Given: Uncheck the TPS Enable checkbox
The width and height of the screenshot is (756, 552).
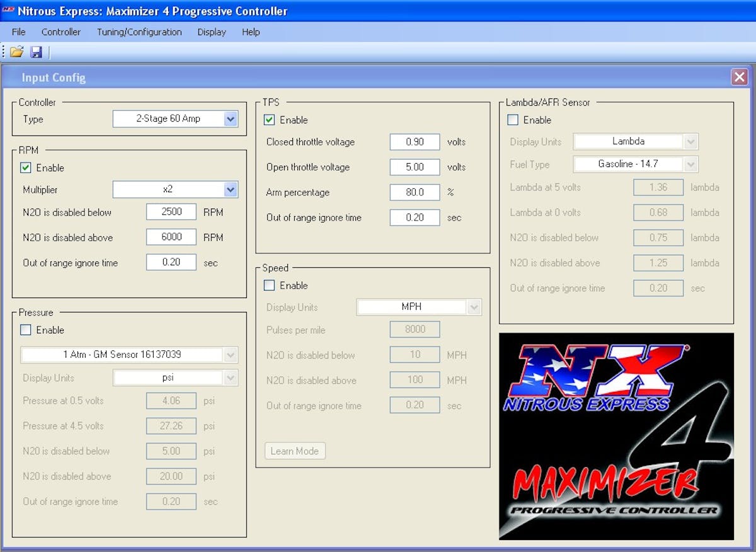Looking at the screenshot, I should pyautogui.click(x=270, y=120).
